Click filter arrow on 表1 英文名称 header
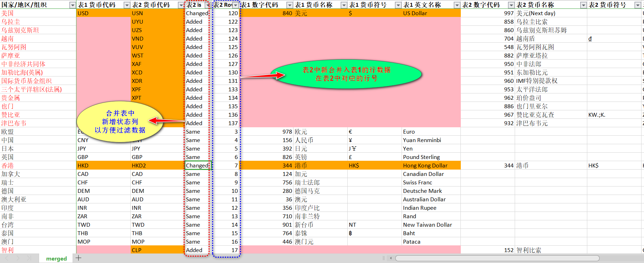 457,5
